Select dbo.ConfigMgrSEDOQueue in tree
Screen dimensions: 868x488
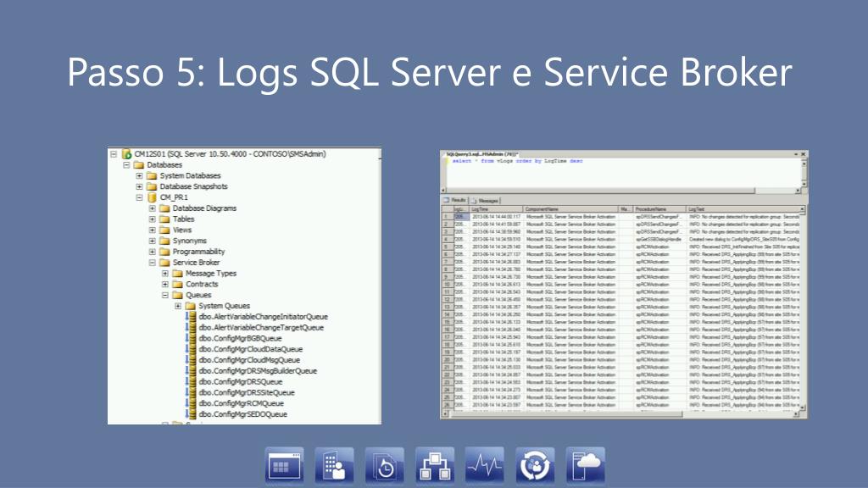(x=242, y=413)
